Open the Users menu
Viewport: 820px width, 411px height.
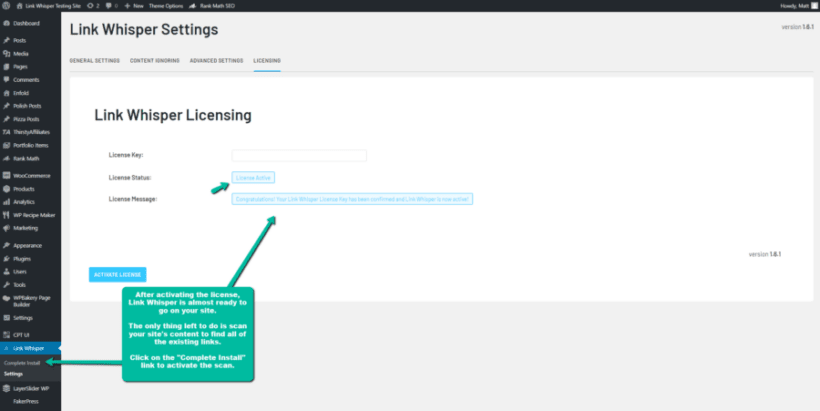click(x=20, y=271)
